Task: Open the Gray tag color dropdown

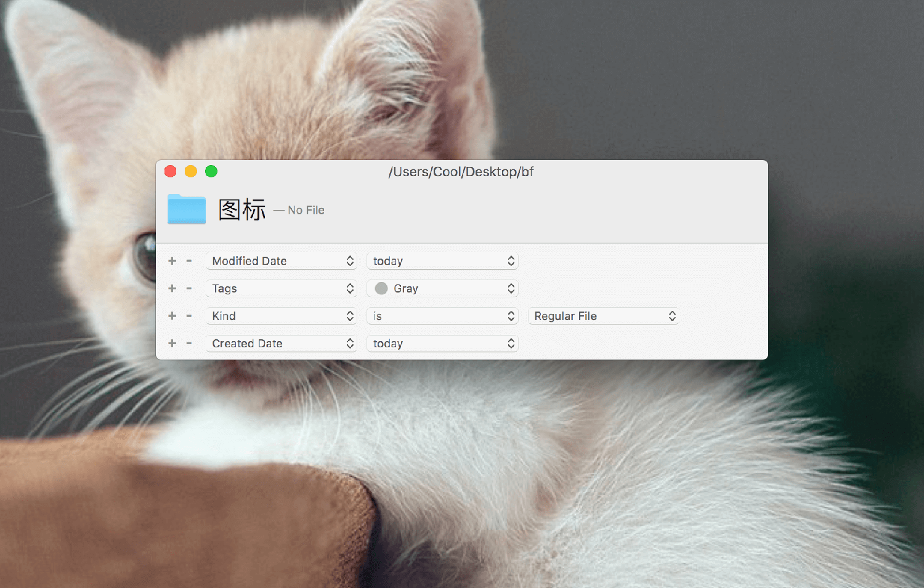Action: (x=442, y=288)
